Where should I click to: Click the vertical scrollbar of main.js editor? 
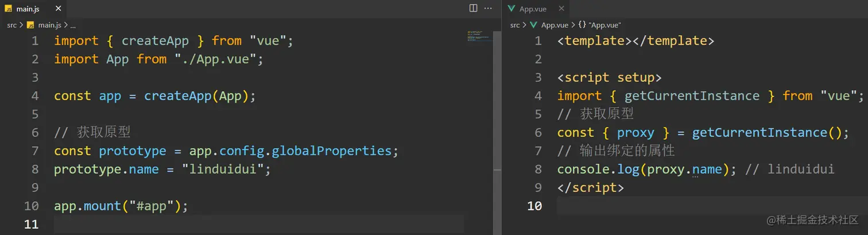click(x=498, y=101)
